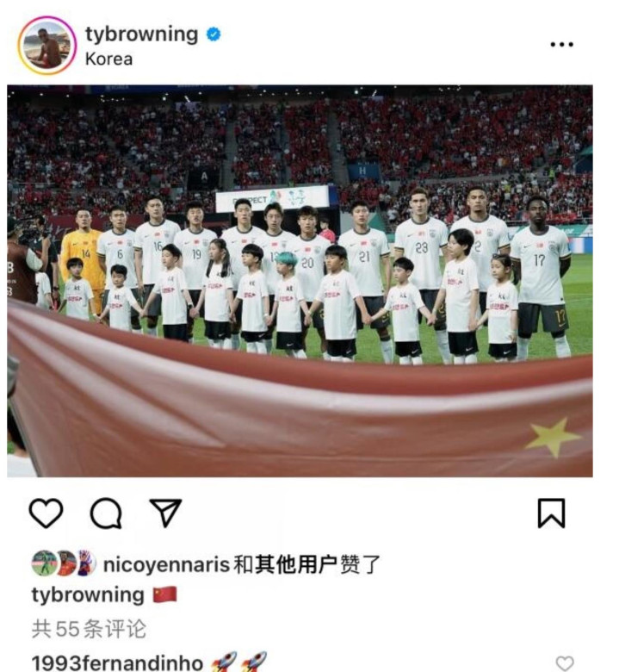The width and height of the screenshot is (619, 672).
Task: Click the China flag emoji in caption
Action: tap(165, 594)
